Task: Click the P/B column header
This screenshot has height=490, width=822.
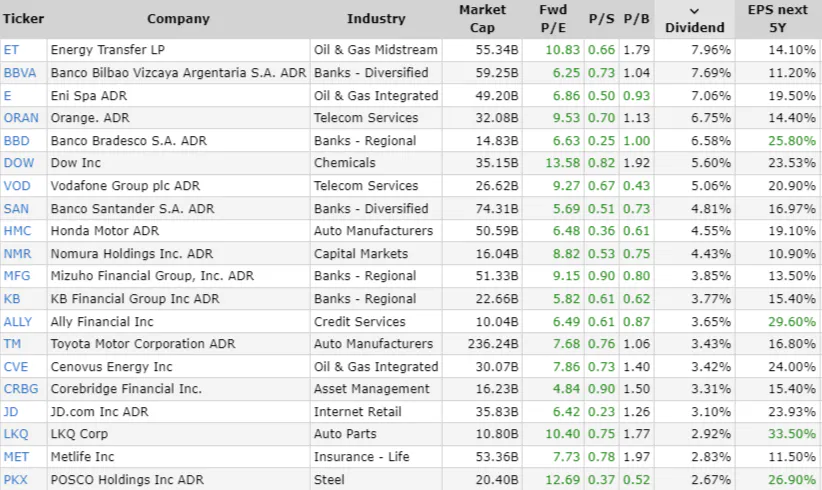Action: pos(636,19)
